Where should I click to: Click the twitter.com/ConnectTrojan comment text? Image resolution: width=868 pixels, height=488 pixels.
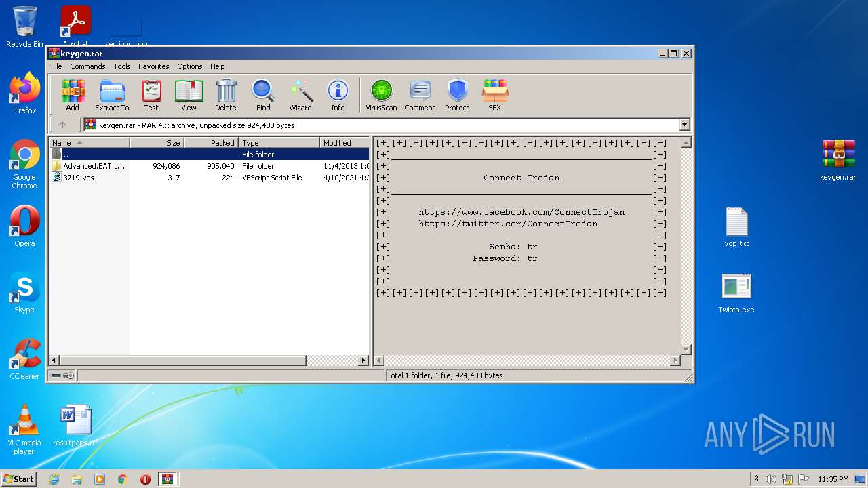pos(508,224)
